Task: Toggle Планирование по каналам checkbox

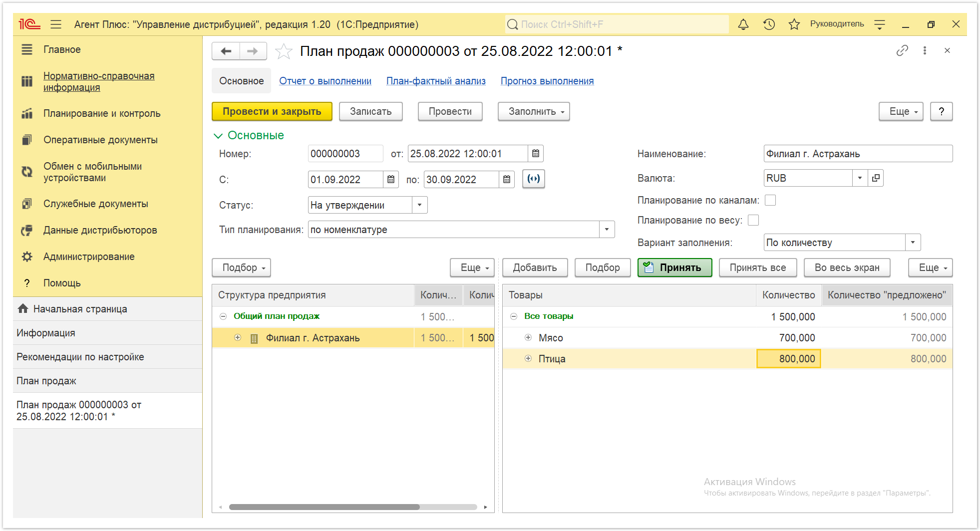Action: pos(770,200)
